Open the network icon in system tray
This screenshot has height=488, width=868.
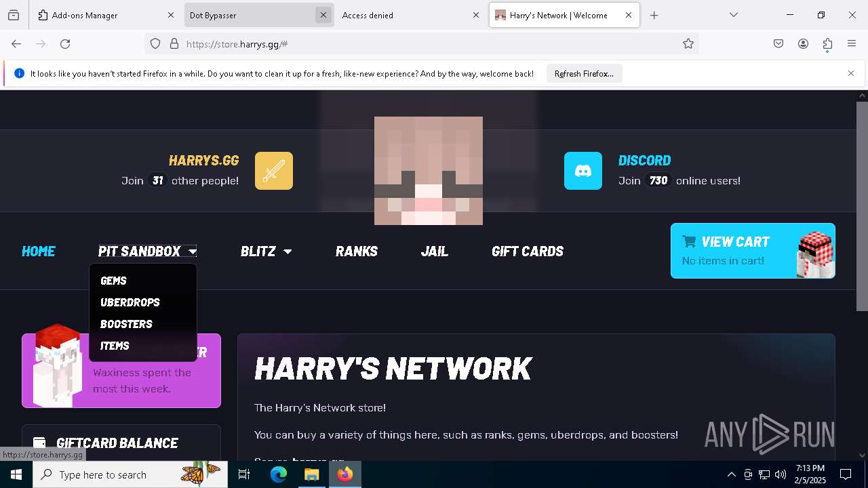pos(764,474)
